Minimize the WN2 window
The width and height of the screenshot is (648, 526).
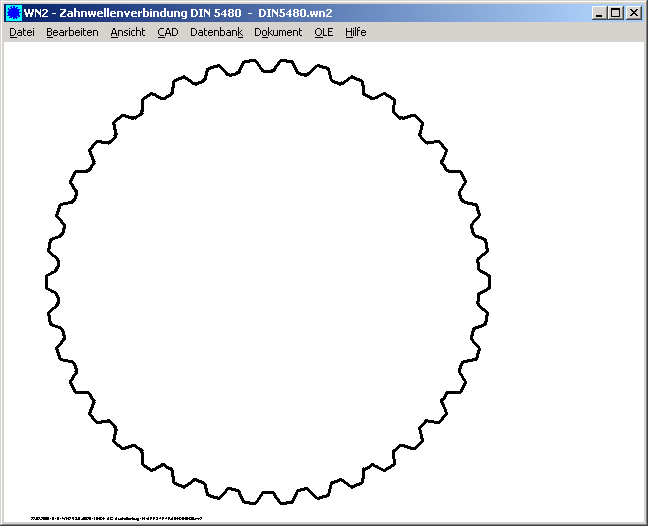coord(599,13)
